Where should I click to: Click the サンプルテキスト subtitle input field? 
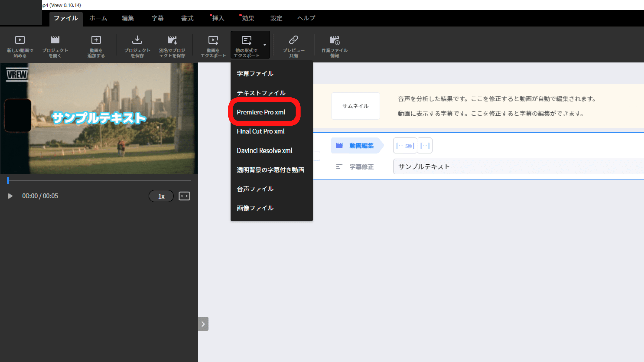pyautogui.click(x=517, y=167)
